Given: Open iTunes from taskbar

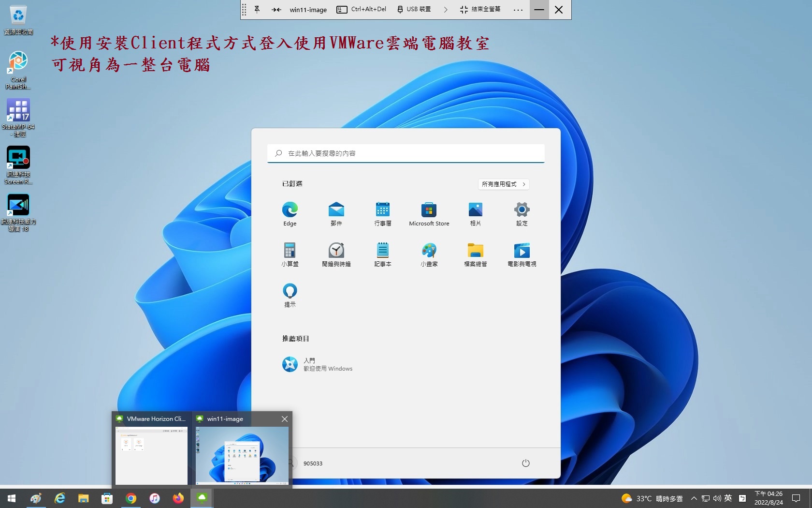Looking at the screenshot, I should pyautogui.click(x=154, y=498).
